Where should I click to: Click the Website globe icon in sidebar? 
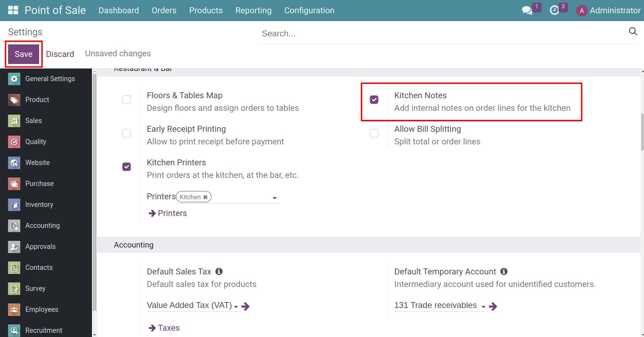point(14,163)
